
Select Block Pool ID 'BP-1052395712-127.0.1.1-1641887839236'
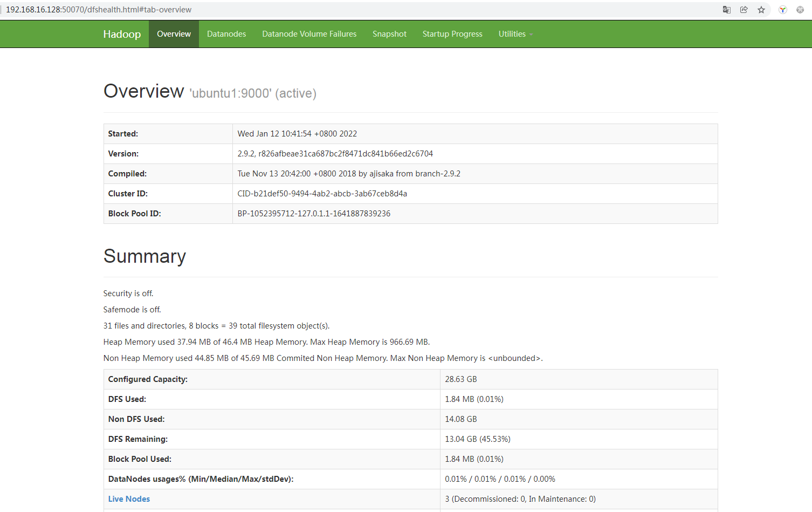(x=314, y=214)
